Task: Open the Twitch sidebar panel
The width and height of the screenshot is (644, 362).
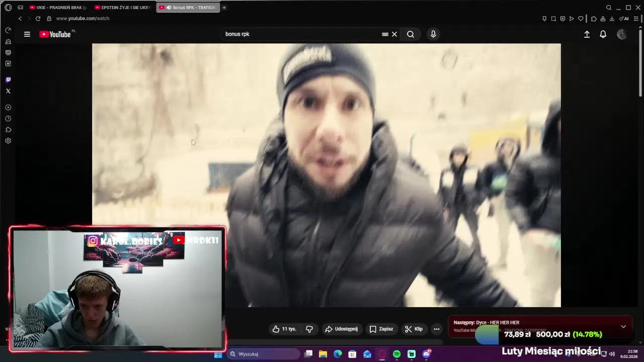Action: (8, 79)
